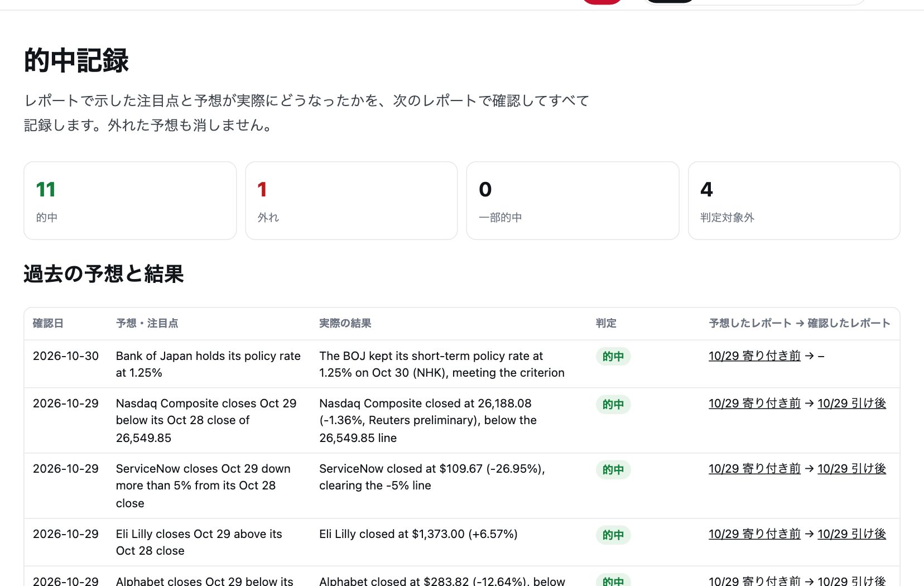Click the 判定対象外 card showing 4

point(794,201)
